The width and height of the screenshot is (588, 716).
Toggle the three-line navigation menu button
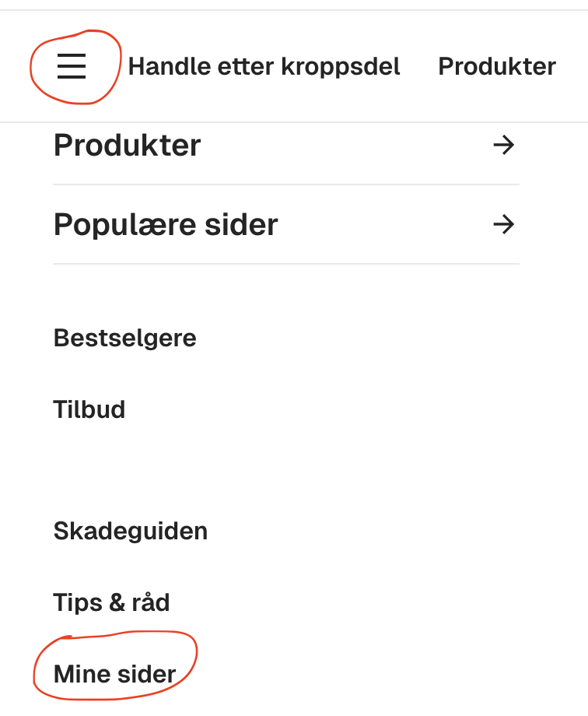(72, 67)
